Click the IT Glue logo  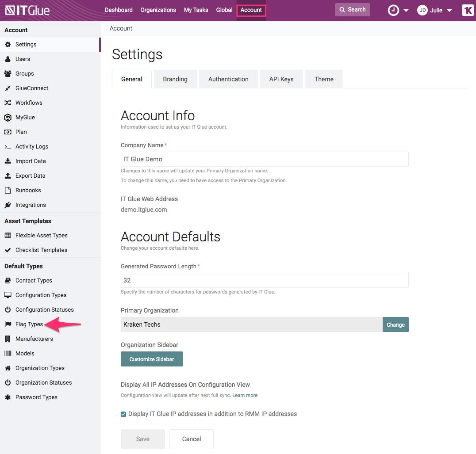[27, 10]
